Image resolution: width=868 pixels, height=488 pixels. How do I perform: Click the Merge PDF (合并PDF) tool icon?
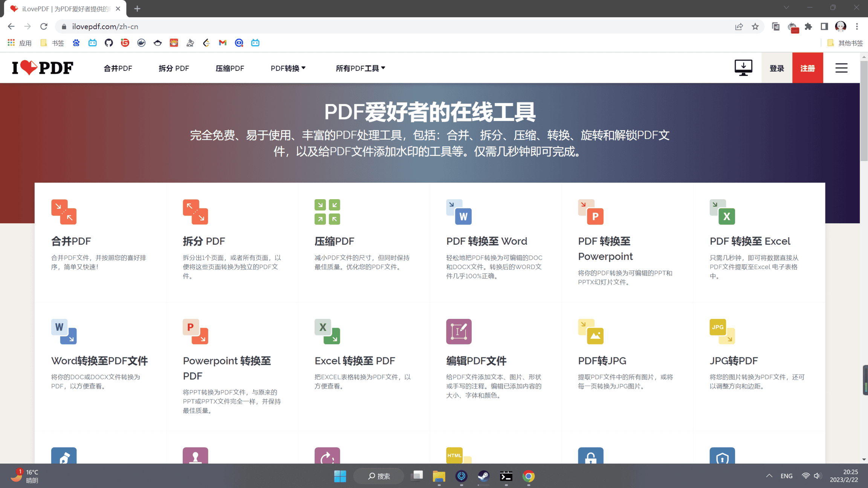[x=64, y=212]
